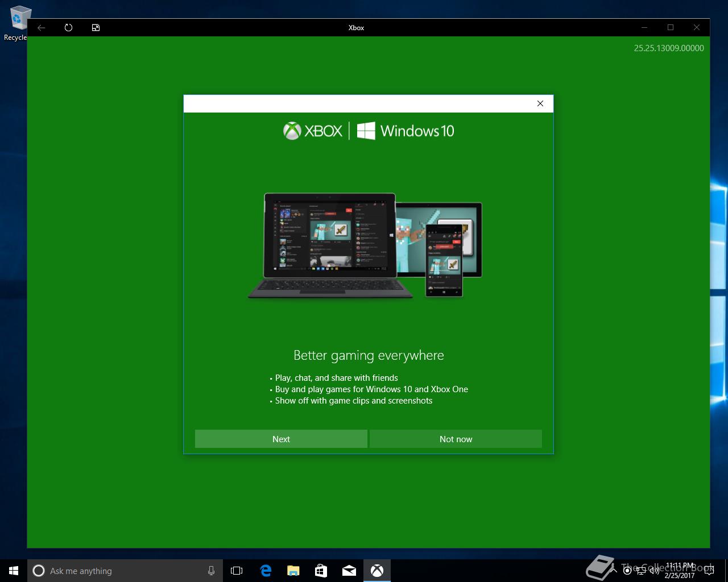Click the Windows 10 logo in dialog
Screen dimensions: 728x582
point(406,131)
